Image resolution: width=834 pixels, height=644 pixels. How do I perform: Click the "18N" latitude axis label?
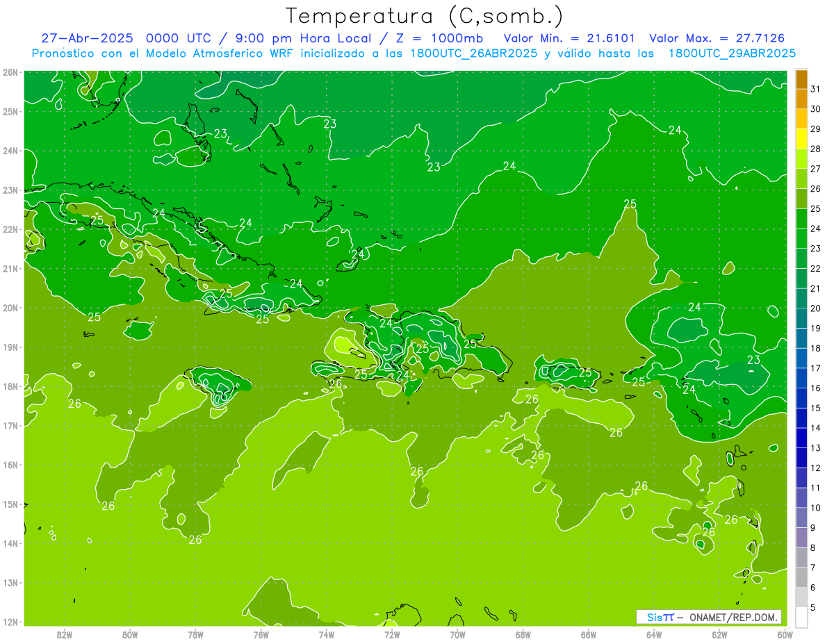point(10,386)
